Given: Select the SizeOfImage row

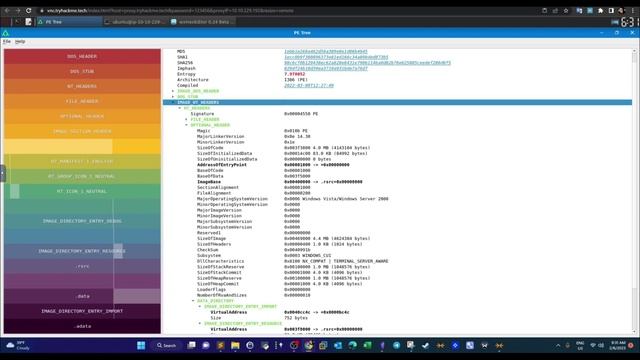Looking at the screenshot, I should (398, 238).
